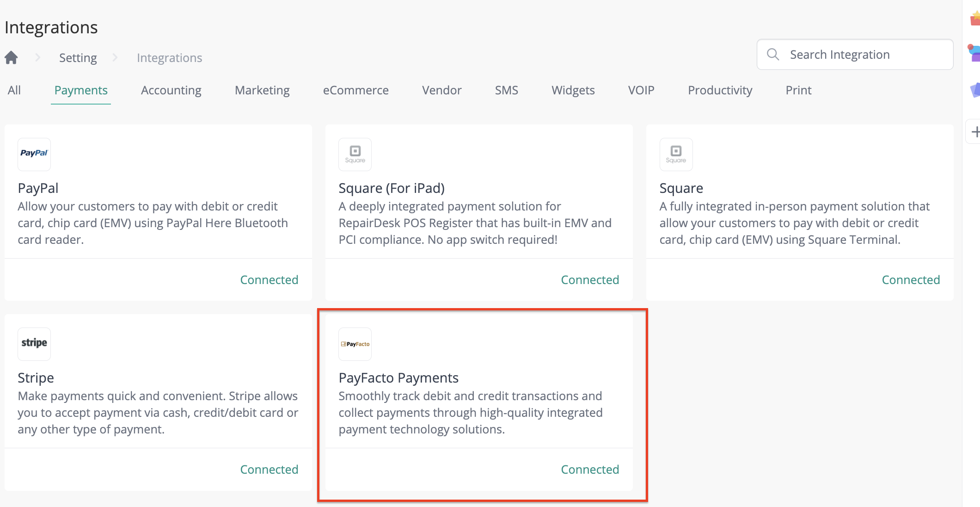
Task: Focus the Search Integration field
Action: click(x=855, y=55)
